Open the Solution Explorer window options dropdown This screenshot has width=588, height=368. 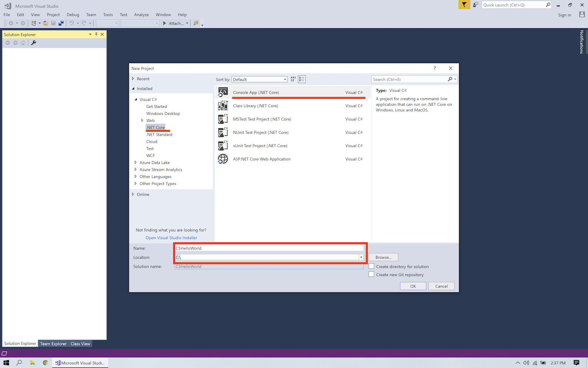[x=90, y=34]
